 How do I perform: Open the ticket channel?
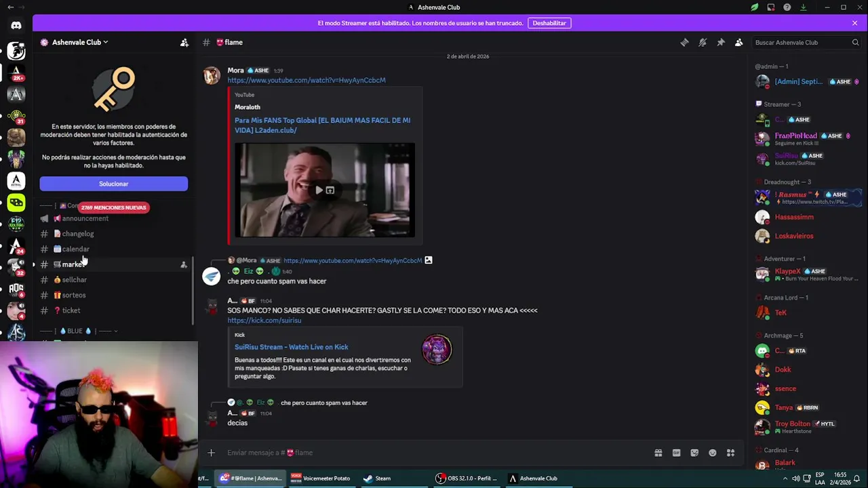tap(113, 310)
